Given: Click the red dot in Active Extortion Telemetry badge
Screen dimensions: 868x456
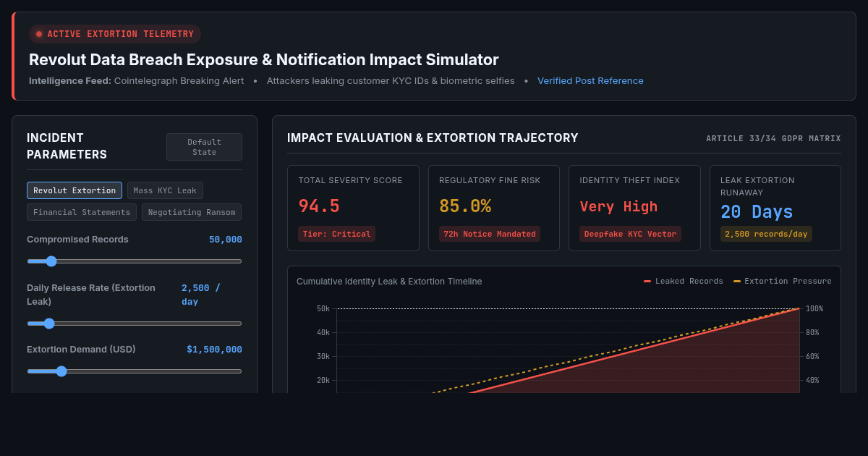Looking at the screenshot, I should (x=39, y=34).
